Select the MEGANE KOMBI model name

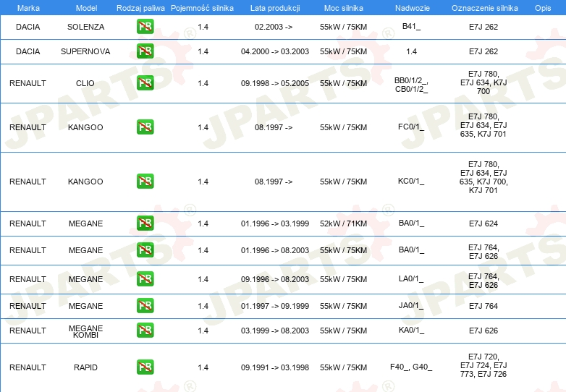(85, 331)
